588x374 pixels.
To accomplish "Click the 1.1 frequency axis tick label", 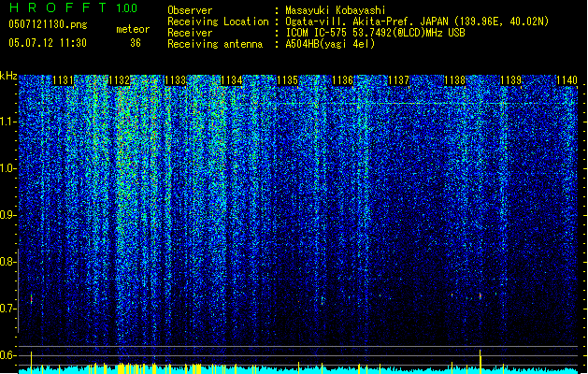I will point(8,122).
